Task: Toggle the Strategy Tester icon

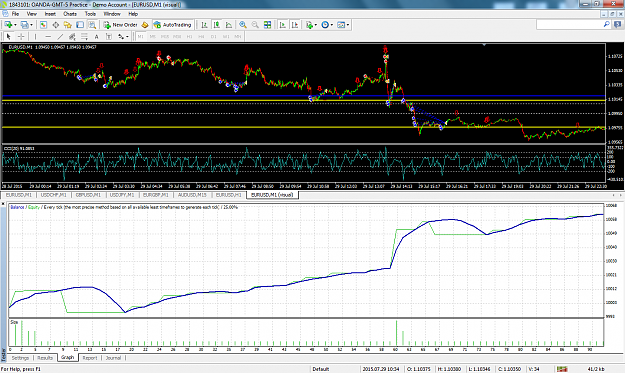Action: 92,25
